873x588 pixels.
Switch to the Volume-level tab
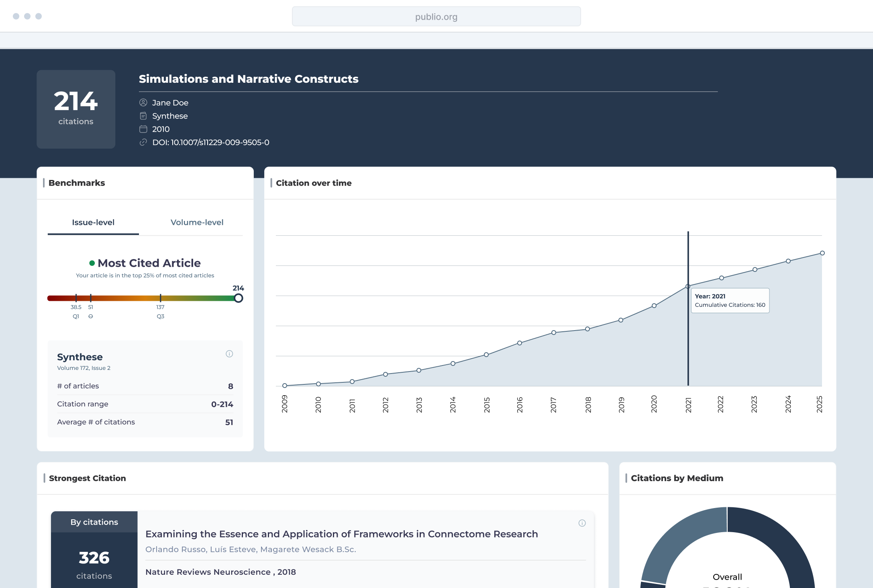coord(197,222)
